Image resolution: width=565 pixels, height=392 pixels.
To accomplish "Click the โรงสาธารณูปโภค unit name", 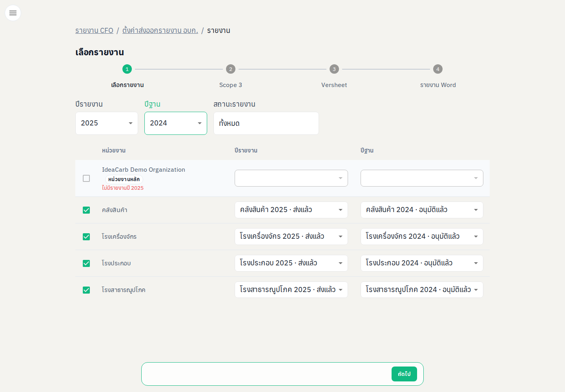I will click(124, 290).
